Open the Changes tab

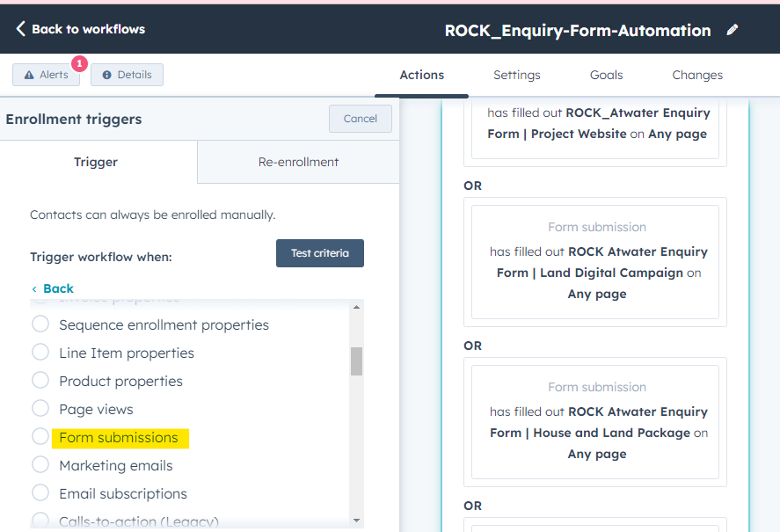[697, 75]
